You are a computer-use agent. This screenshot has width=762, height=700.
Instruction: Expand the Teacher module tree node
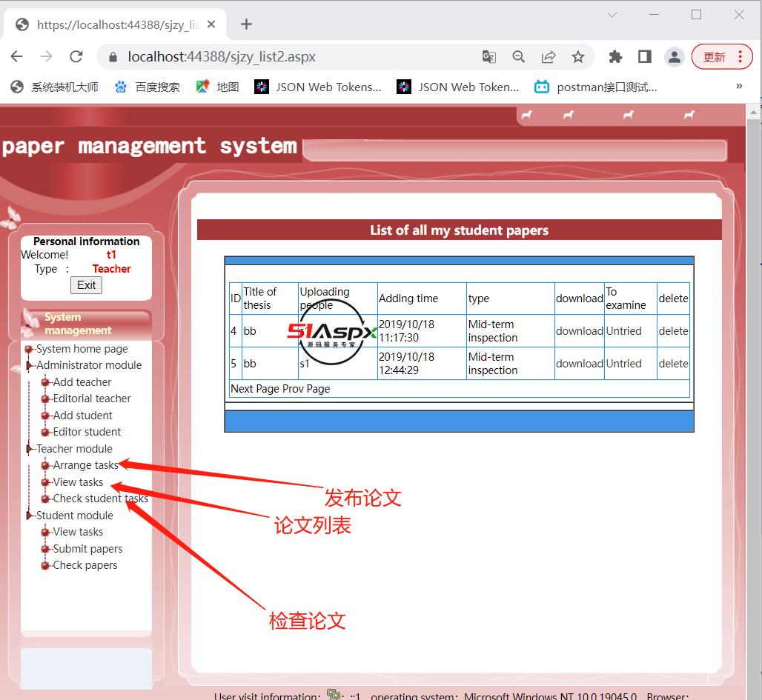coord(30,449)
